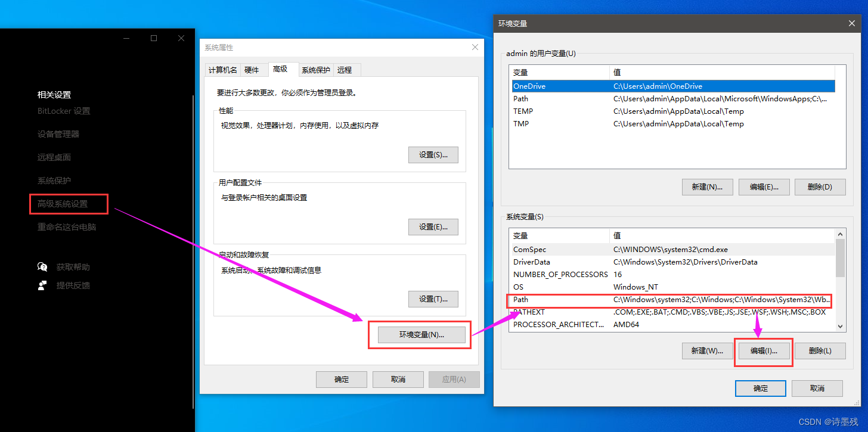This screenshot has width=868, height=432.
Task: Open BitLocker 设置 link
Action: coord(64,111)
